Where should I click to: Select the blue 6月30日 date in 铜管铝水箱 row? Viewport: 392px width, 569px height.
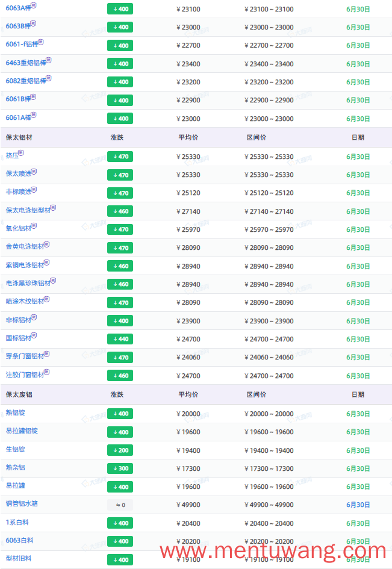(358, 505)
